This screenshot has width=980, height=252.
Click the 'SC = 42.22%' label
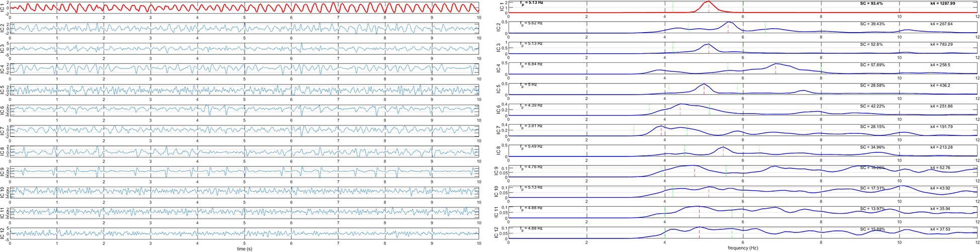[872, 106]
